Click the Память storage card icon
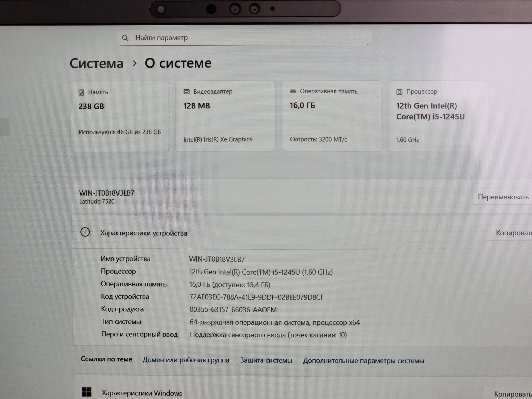The width and height of the screenshot is (532, 399). (81, 93)
